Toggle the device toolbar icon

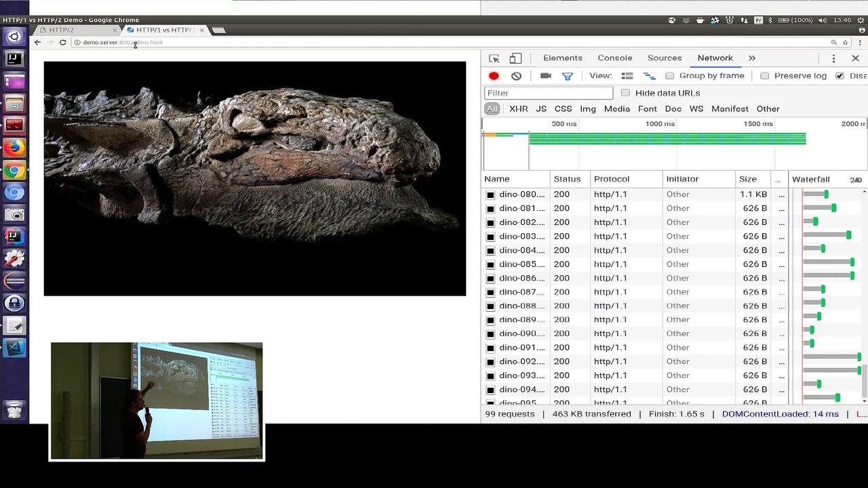pos(515,58)
